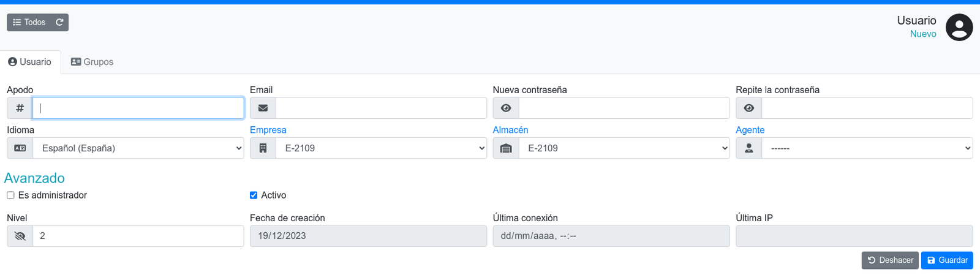This screenshot has width=980, height=280.
Task: Click into the Email field
Action: tap(381, 108)
